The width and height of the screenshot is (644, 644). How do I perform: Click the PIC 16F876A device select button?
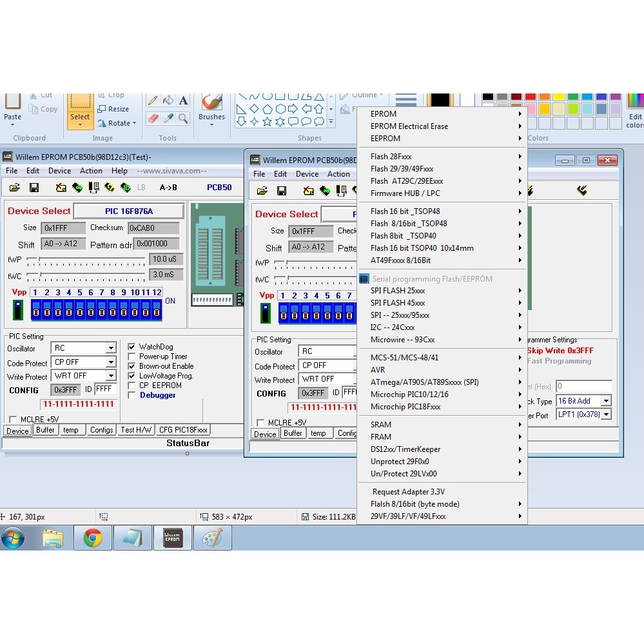tap(128, 211)
